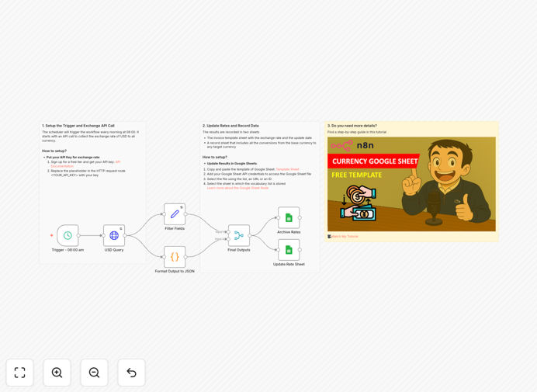The width and height of the screenshot is (537, 392).
Task: Click the Archive Rates node label
Action: 289,232
